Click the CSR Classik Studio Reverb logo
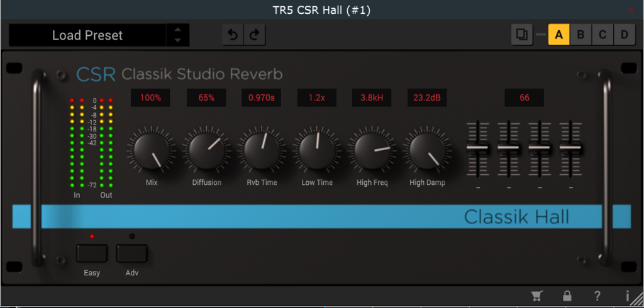Viewport: 644px width, 308px height. [179, 74]
